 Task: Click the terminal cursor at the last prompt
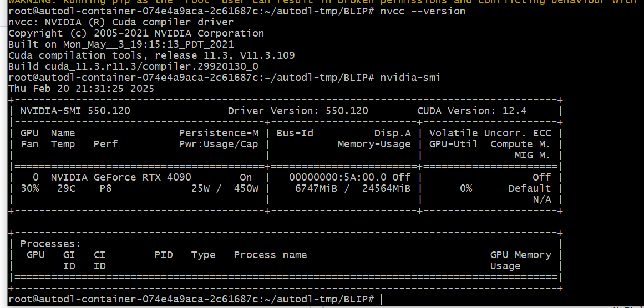pos(382,299)
